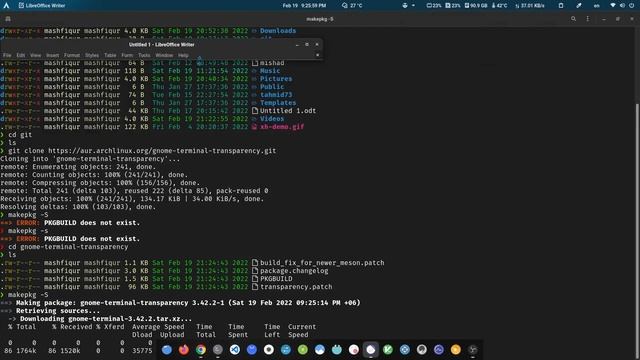Viewport: 640px width, 360px height.
Task: Launch Visual Studio Code from the dock
Action: point(235,350)
